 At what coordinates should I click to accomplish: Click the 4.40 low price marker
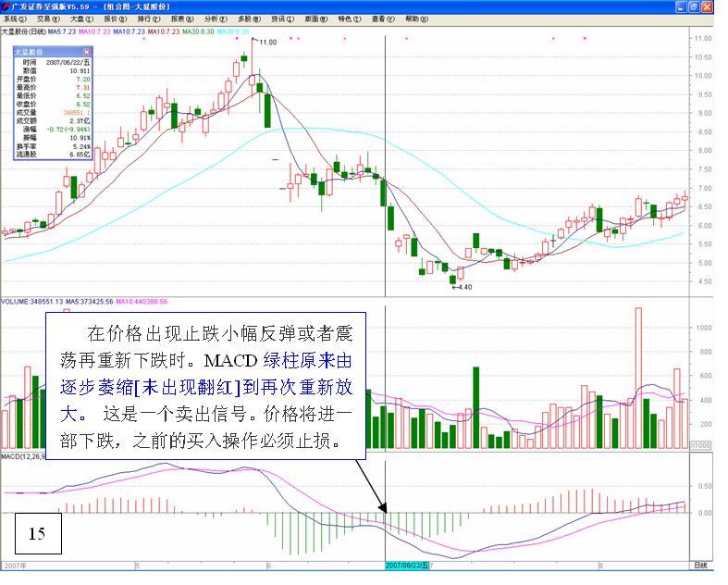click(x=463, y=287)
